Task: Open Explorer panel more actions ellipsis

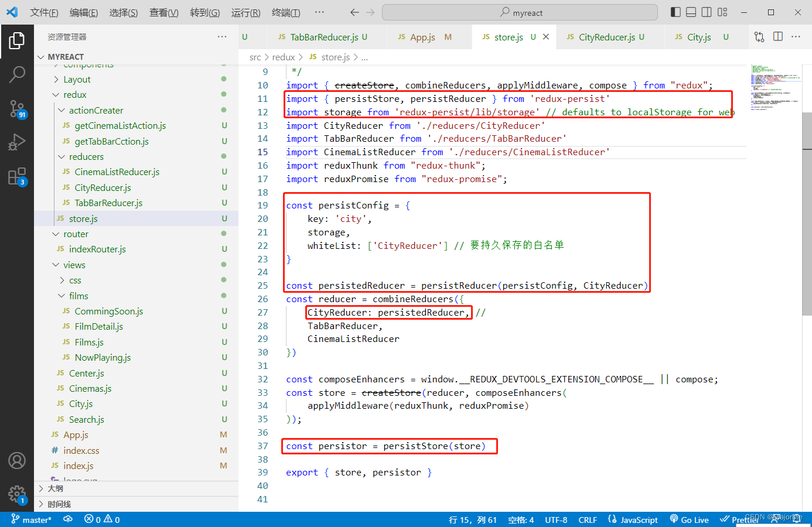Action: 222,37
